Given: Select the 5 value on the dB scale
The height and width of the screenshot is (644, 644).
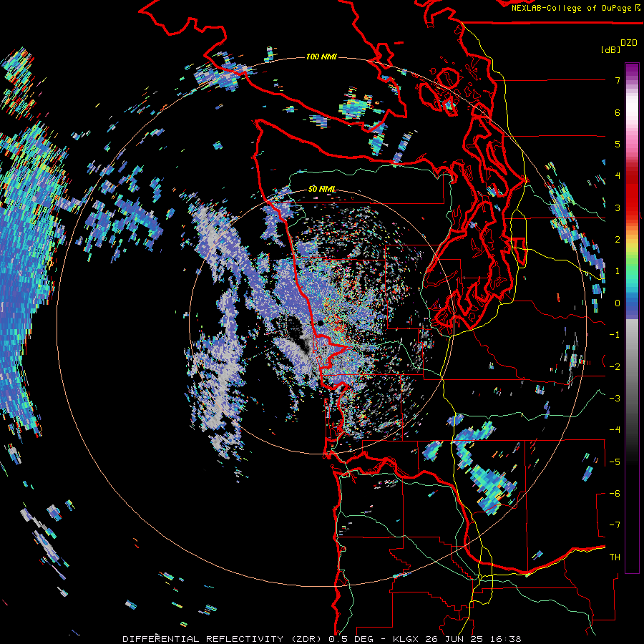Looking at the screenshot, I should [x=618, y=144].
